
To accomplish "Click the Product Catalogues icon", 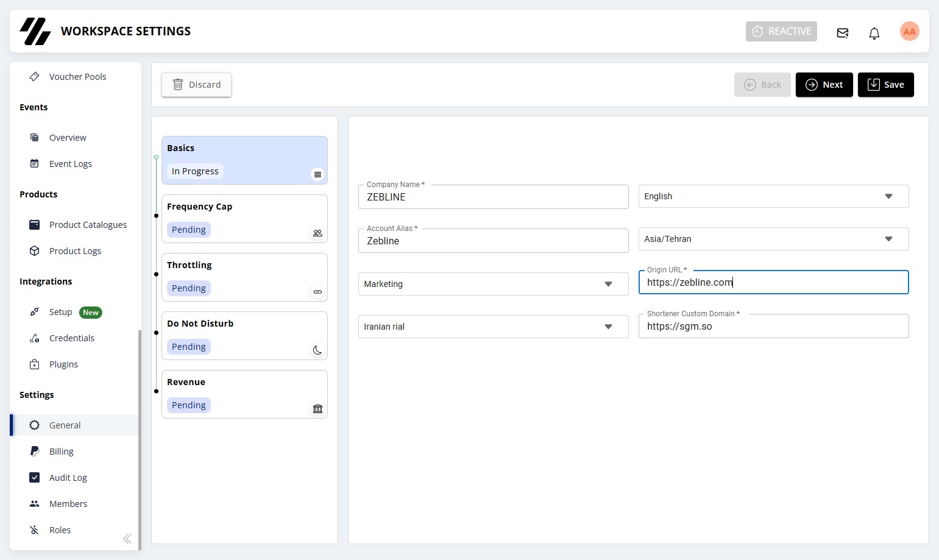I will (35, 225).
